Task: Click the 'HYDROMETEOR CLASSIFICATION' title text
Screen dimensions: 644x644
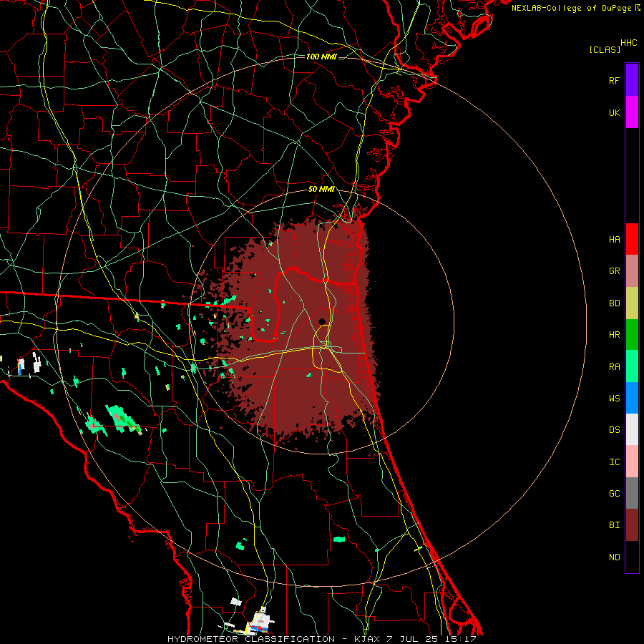Action: tap(251, 639)
